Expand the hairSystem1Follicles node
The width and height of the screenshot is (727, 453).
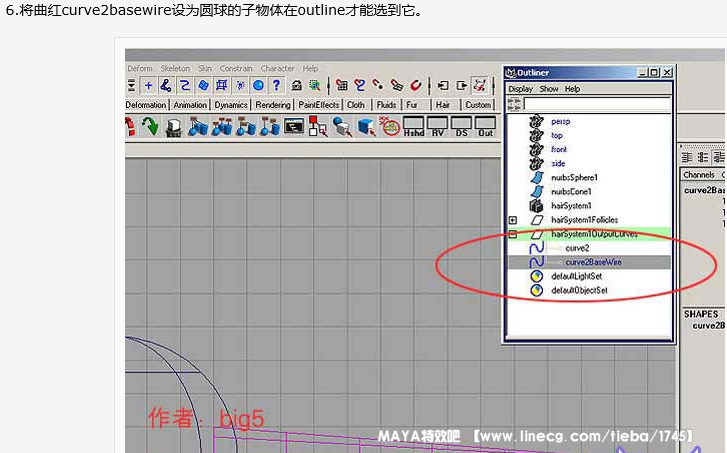[x=513, y=220]
